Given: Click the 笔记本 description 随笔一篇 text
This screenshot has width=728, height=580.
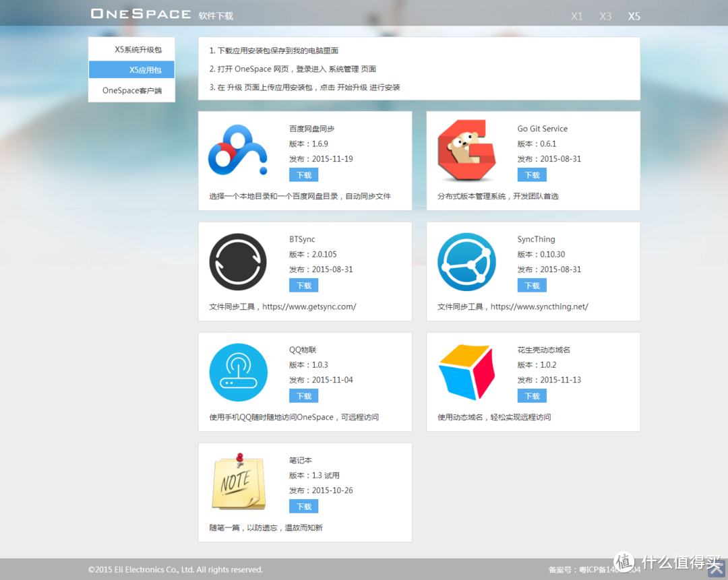Looking at the screenshot, I should [266, 527].
